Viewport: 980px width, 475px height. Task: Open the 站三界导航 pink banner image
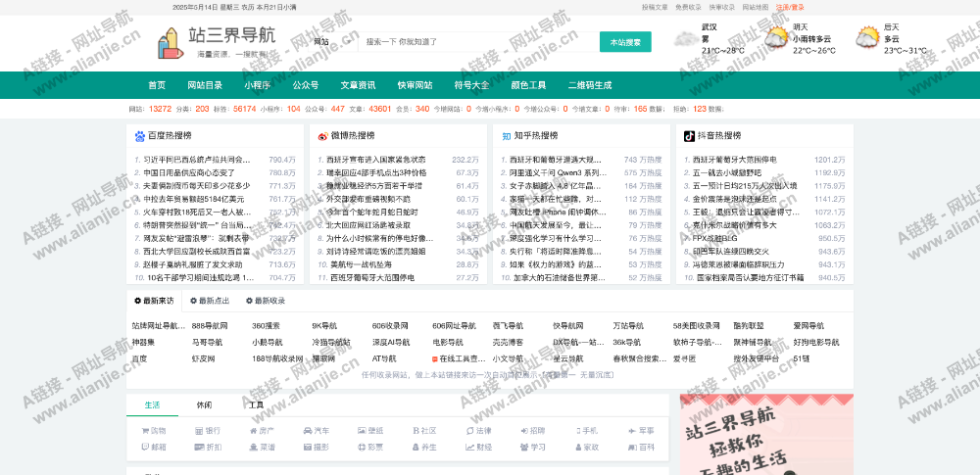(766, 435)
